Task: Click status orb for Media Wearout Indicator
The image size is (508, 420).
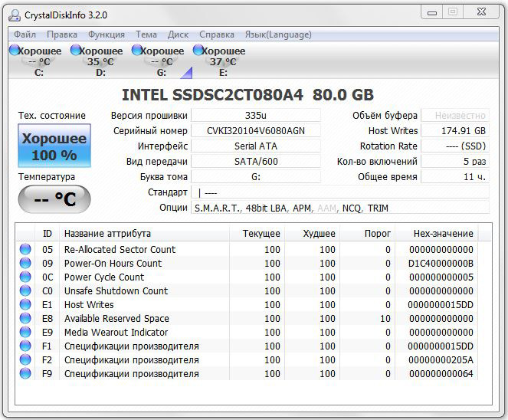Action: (25, 332)
